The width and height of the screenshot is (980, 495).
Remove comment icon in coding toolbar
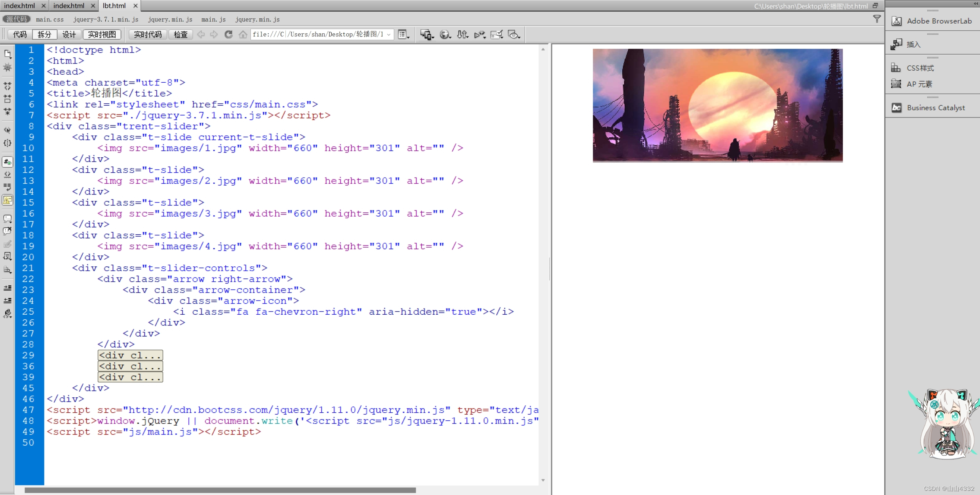7,231
